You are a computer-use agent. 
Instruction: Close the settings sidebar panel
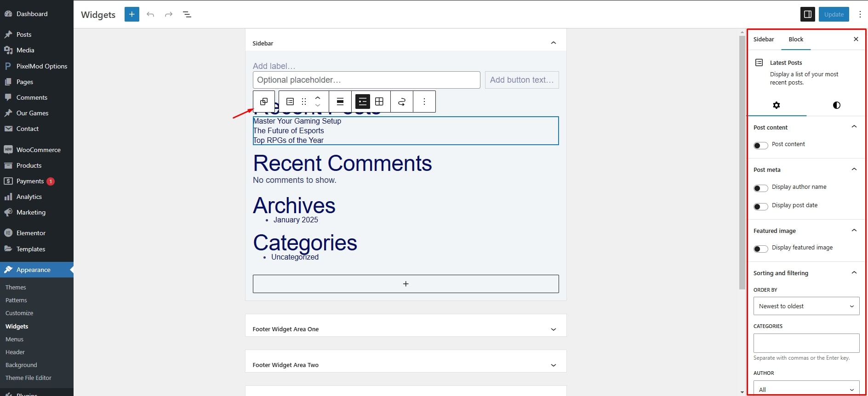(856, 39)
